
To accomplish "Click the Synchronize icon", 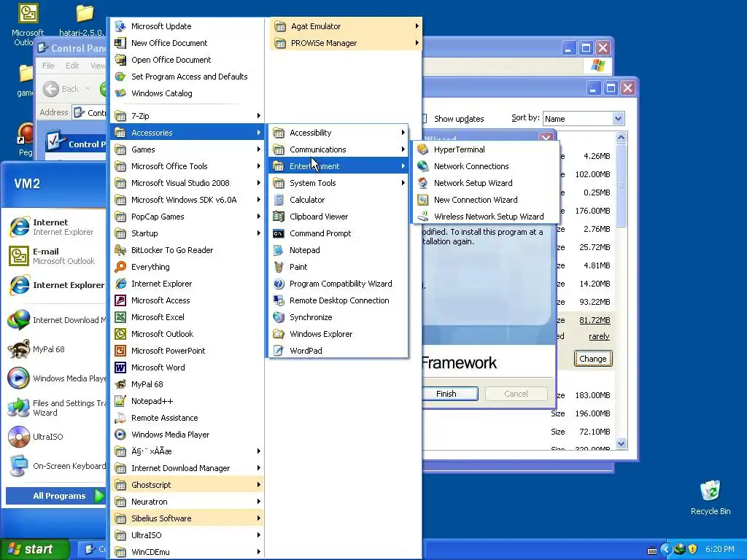I will [279, 317].
